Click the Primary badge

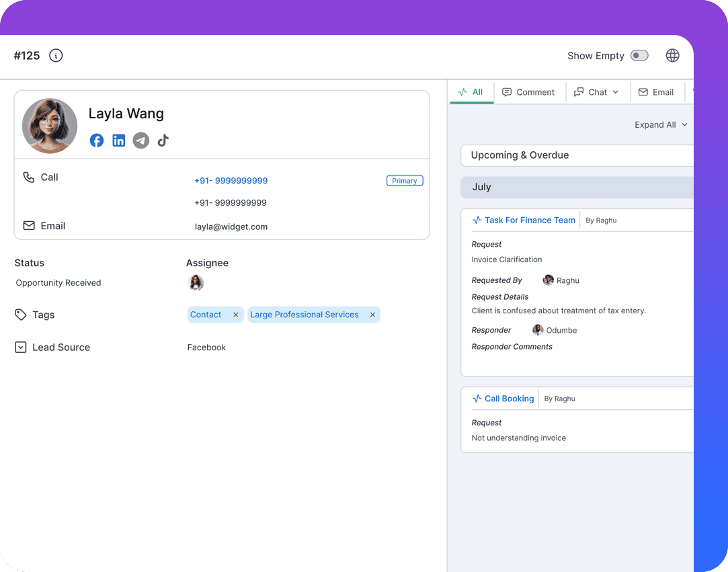(405, 181)
